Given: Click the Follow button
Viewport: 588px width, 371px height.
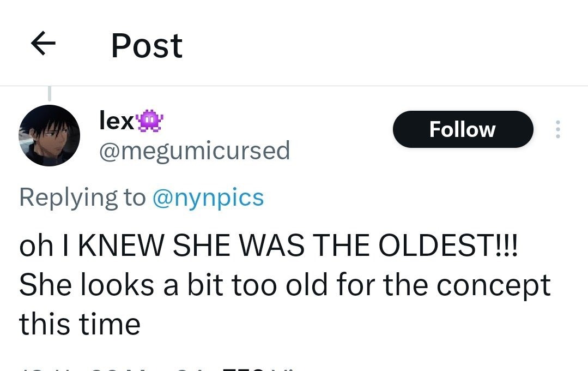Looking at the screenshot, I should pos(462,129).
